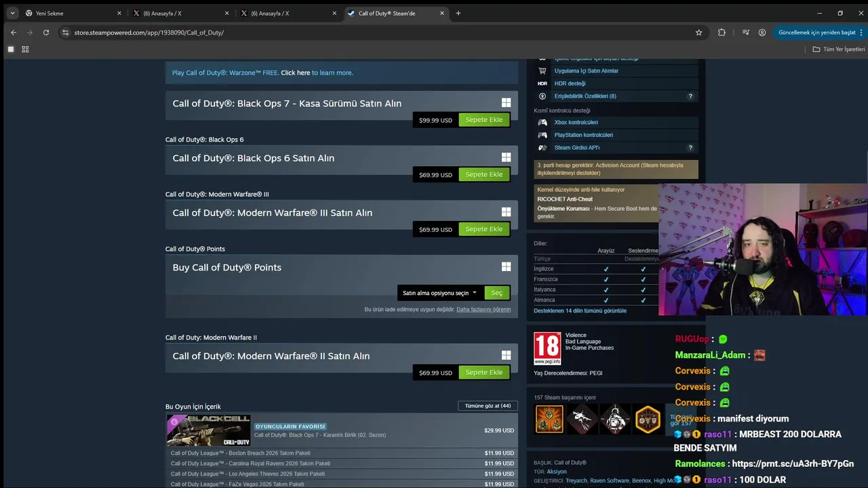868x488 pixels.
Task: Open the Chrome profile avatar icon
Action: click(x=762, y=33)
